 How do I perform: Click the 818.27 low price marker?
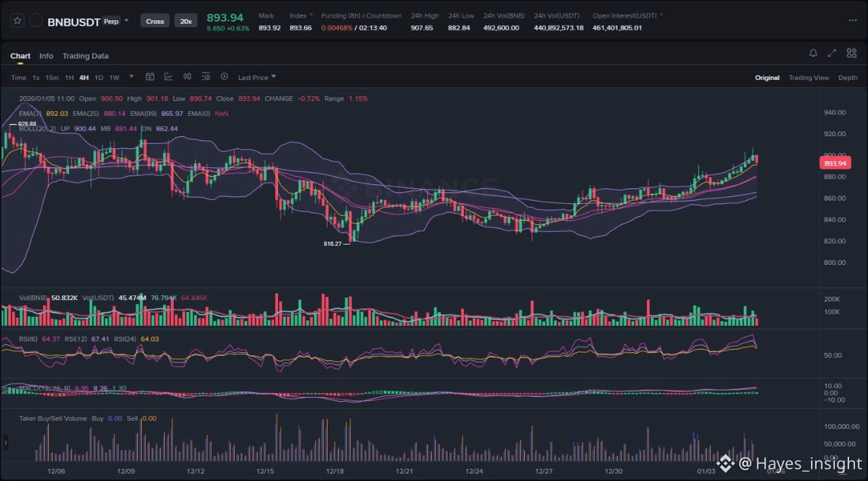coord(333,243)
